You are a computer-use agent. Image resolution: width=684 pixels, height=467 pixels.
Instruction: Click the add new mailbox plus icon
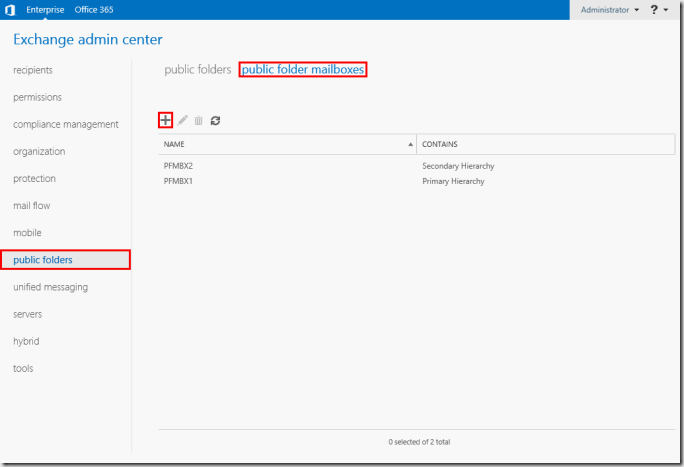pos(166,120)
